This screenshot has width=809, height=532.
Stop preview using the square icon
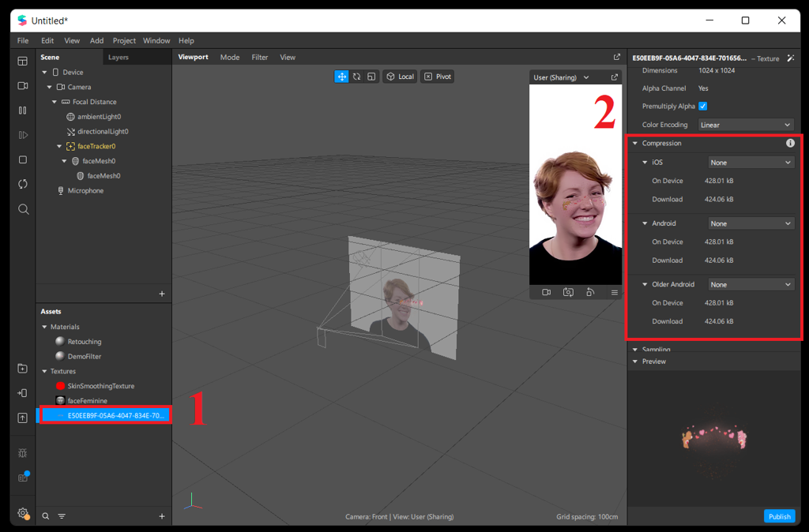tap(23, 159)
